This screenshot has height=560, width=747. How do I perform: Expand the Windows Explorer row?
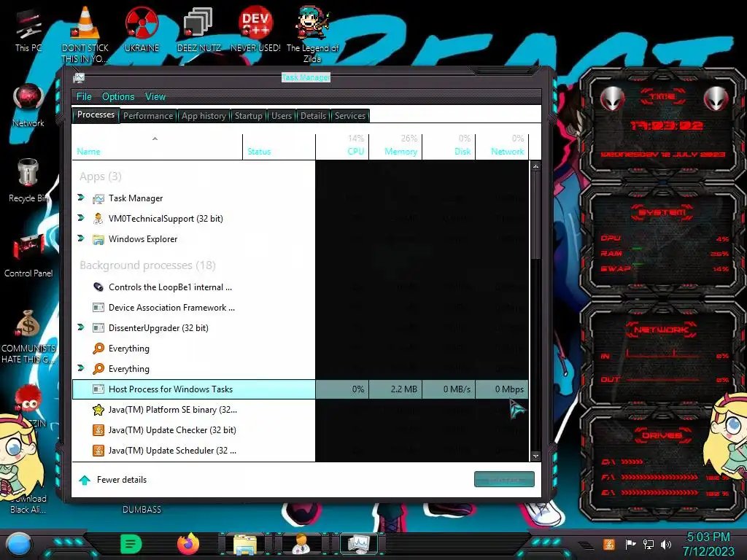[x=81, y=238]
